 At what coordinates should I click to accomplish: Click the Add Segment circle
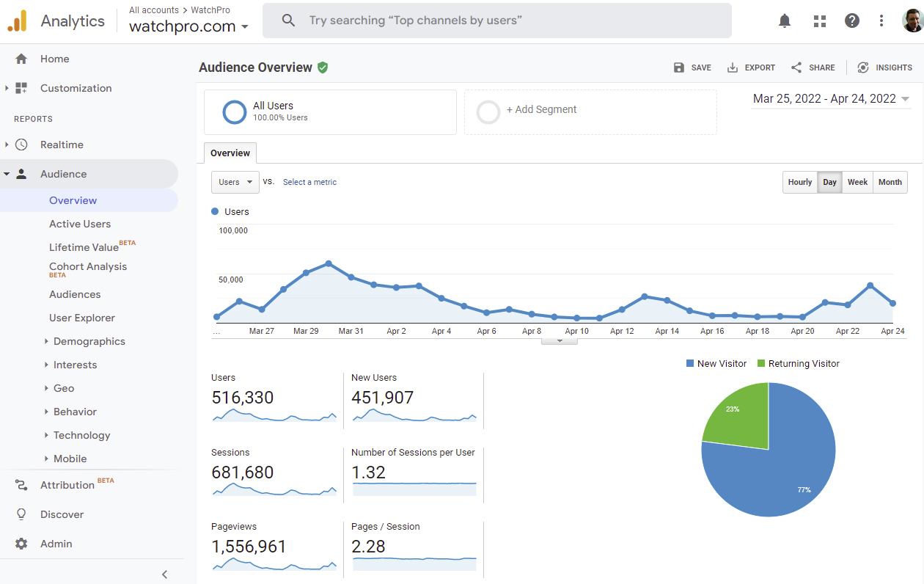pos(488,112)
